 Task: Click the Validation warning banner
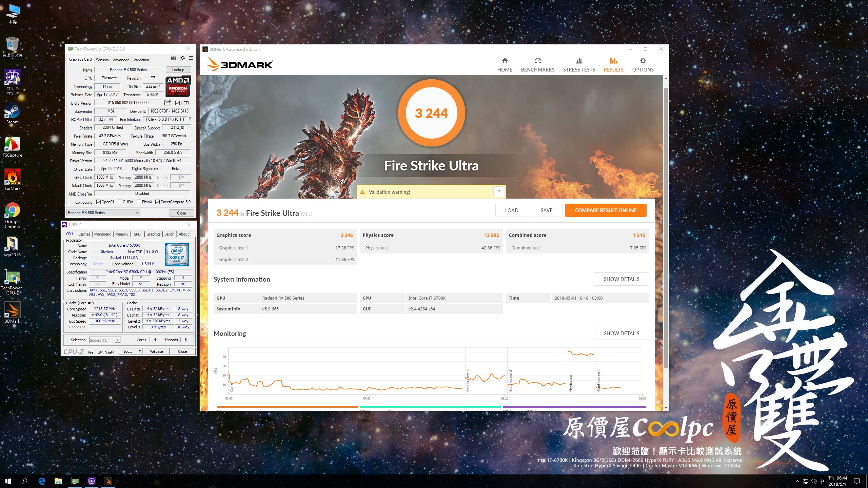431,192
